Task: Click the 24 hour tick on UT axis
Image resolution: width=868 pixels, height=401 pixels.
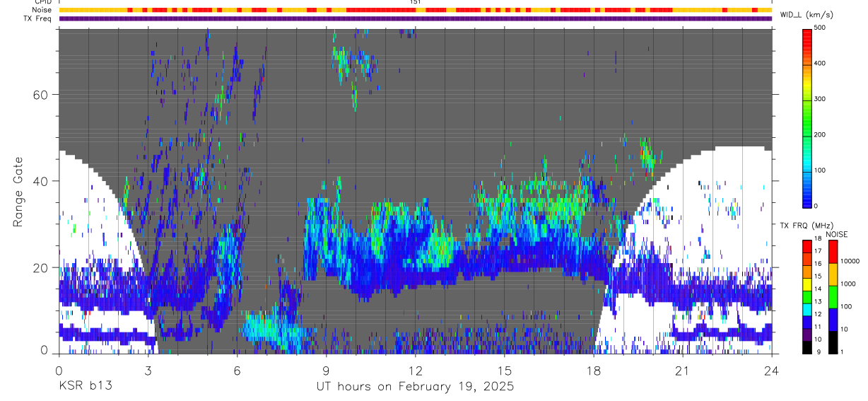Action: tap(771, 369)
